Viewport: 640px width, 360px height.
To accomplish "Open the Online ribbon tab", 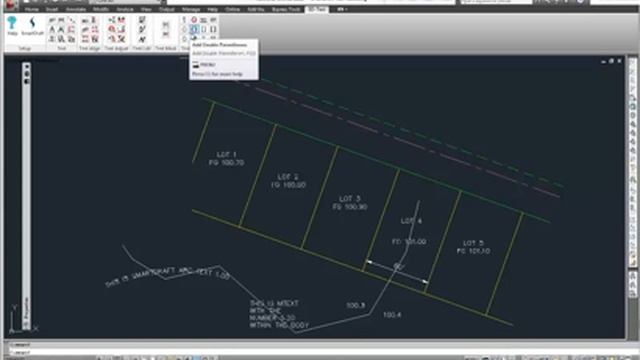I will (x=232, y=9).
